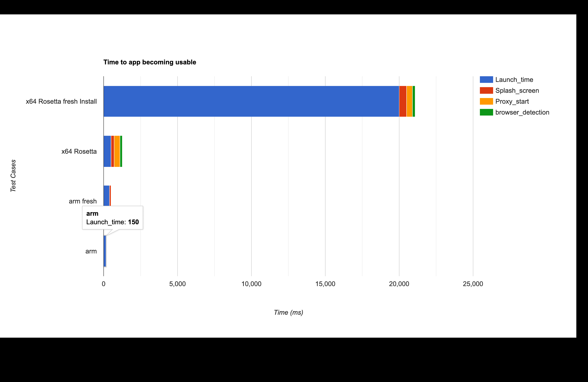Click the red Splash_screen legend swatch
Viewport: 588px width, 382px height.
click(486, 90)
